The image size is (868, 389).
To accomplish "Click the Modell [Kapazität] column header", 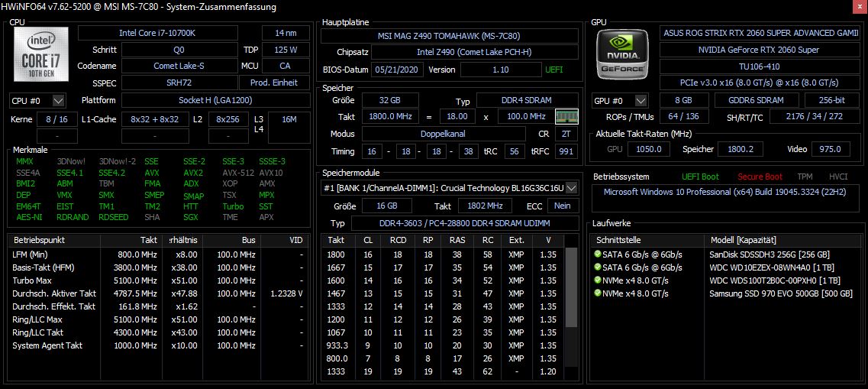I will click(782, 241).
